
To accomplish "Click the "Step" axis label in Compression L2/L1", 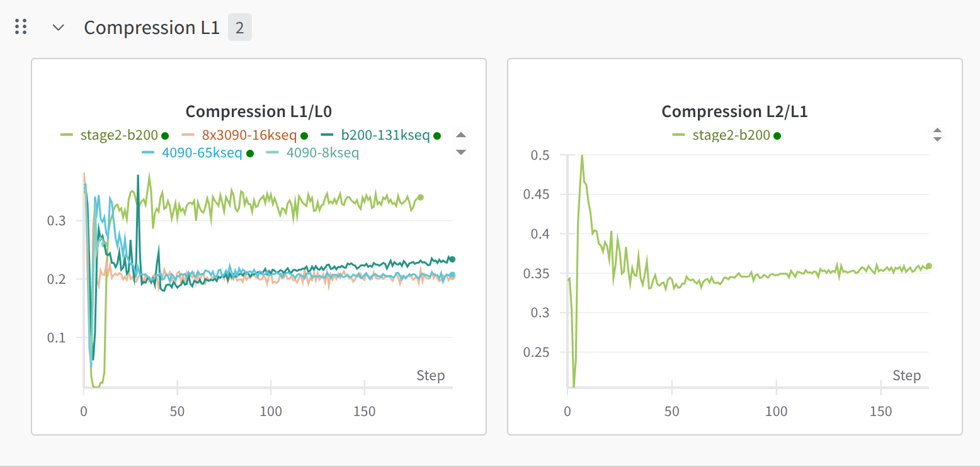I will (907, 376).
